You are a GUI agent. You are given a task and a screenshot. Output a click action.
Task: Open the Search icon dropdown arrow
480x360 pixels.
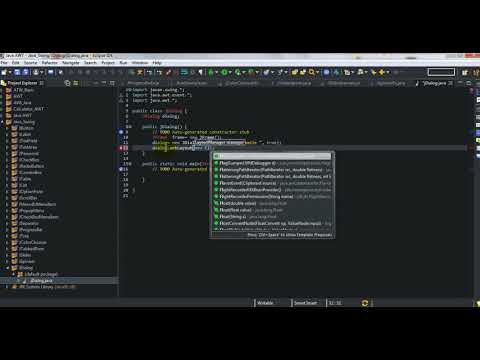click(x=317, y=72)
